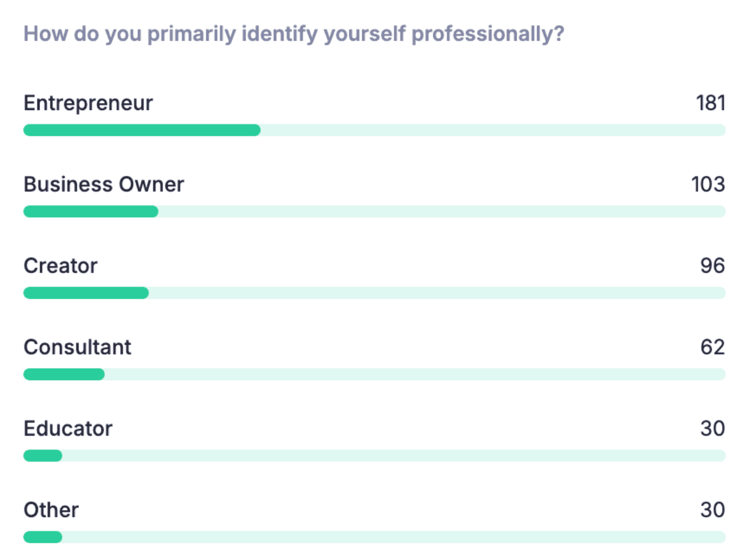Click the filled green Educator bar

point(43,455)
